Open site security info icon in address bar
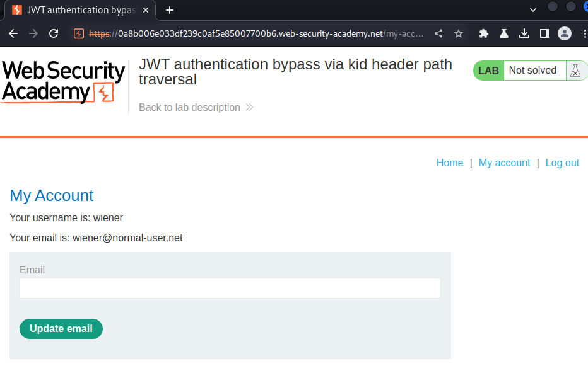Screen dimensions: 588x373 tap(79, 33)
